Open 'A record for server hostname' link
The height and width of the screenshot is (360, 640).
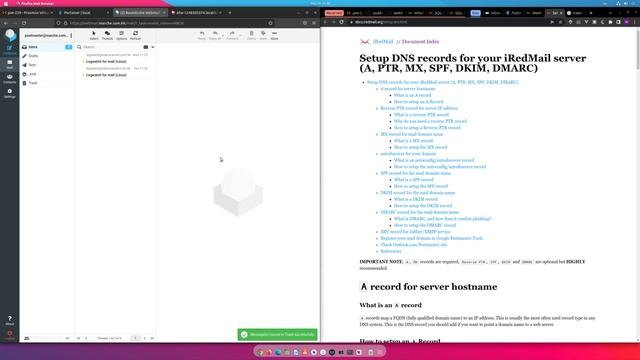[x=408, y=89]
